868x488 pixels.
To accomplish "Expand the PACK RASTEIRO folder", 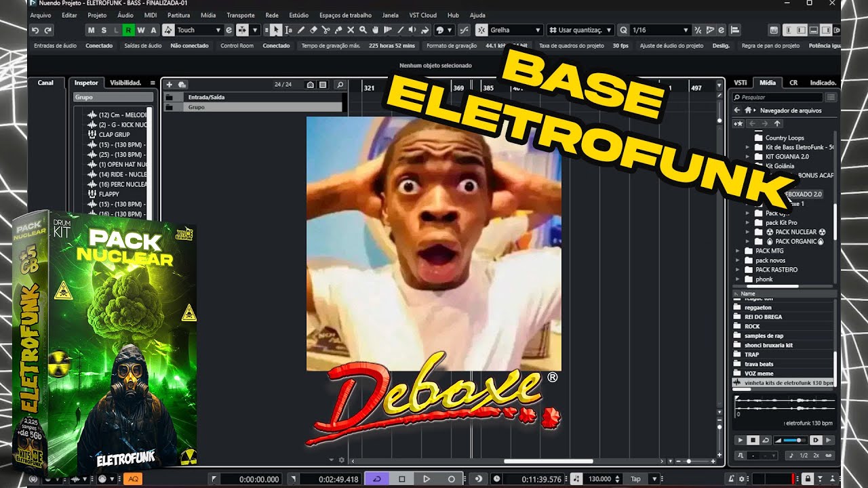I will 738,270.
